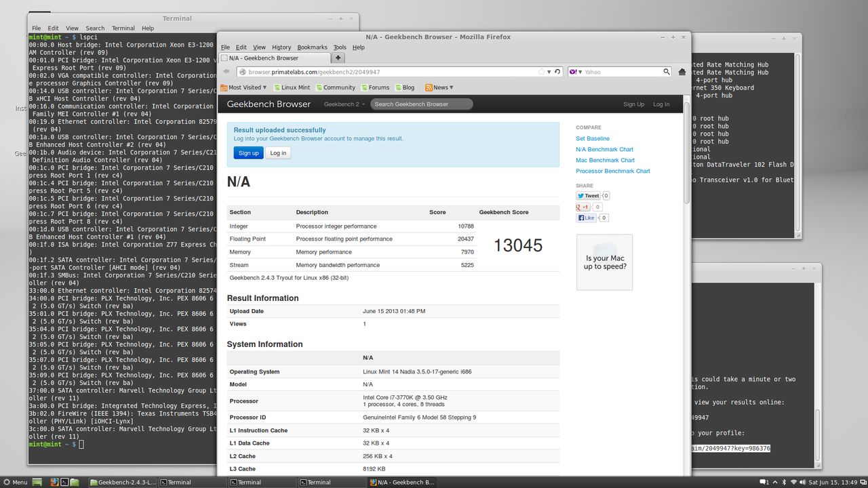Click the Facebook Like button
868x488 pixels.
pyautogui.click(x=586, y=218)
